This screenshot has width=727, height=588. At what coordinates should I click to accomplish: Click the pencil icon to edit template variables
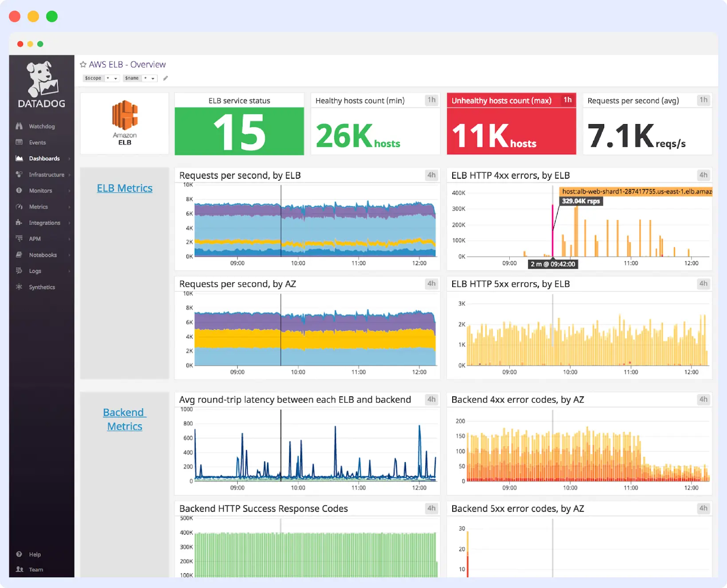click(x=165, y=78)
